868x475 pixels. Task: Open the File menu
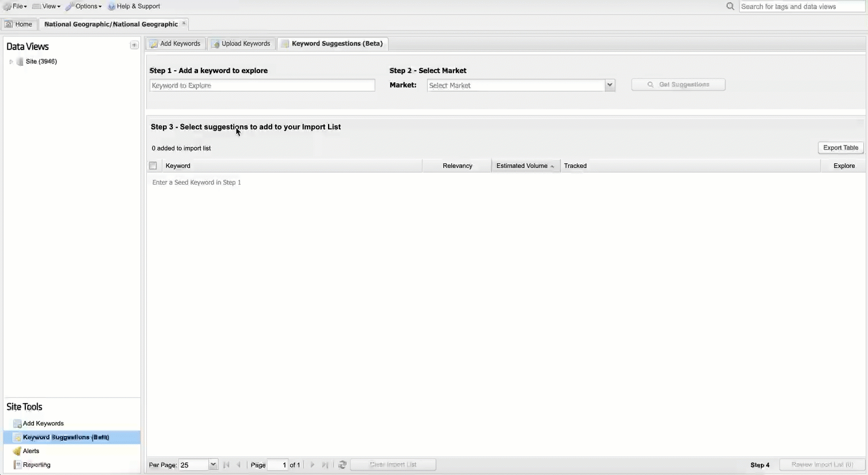pos(16,6)
